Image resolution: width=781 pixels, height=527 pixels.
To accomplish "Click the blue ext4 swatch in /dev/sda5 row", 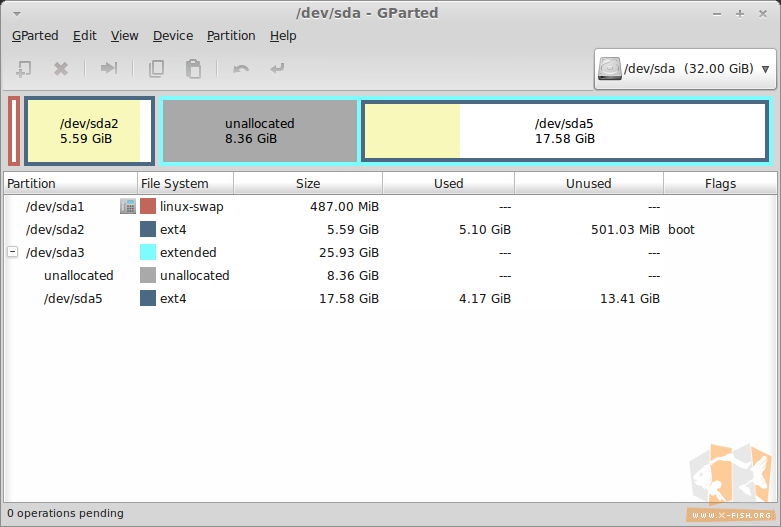I will point(148,298).
